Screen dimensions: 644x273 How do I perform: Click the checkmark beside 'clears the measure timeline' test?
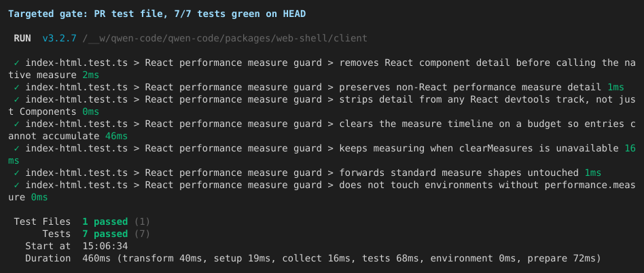17,124
